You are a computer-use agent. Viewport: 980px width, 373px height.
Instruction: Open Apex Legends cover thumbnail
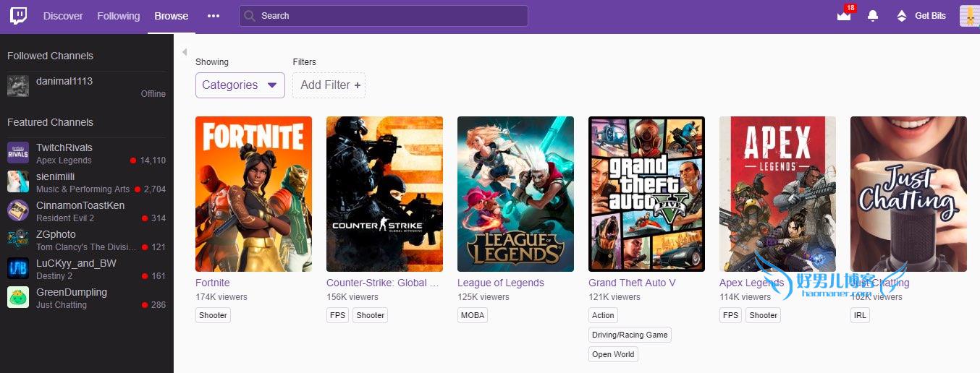[x=777, y=194]
